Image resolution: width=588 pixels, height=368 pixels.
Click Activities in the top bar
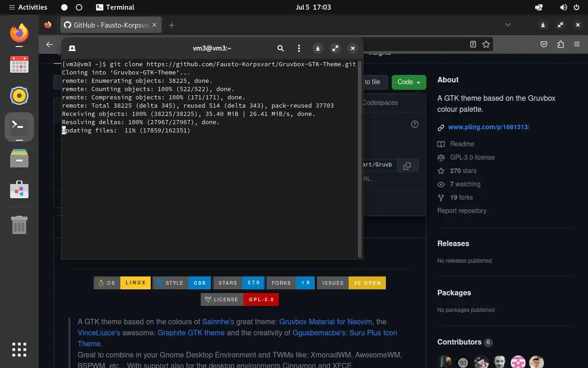pos(28,7)
